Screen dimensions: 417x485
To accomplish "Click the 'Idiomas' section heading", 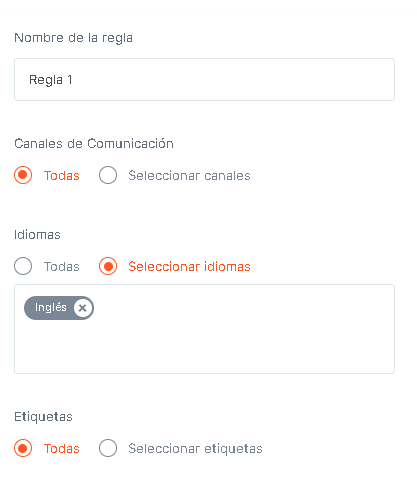I will click(x=37, y=235).
